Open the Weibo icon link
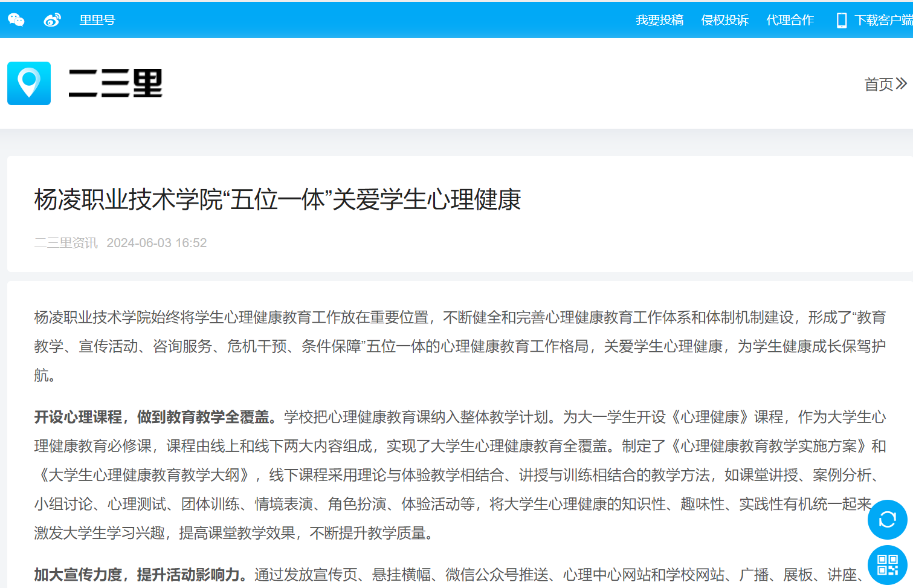 pyautogui.click(x=53, y=20)
